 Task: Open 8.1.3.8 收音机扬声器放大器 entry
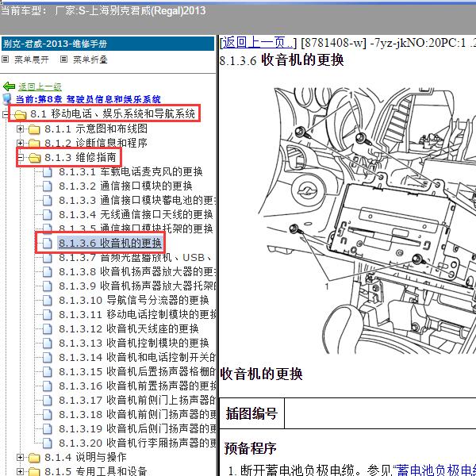click(x=137, y=271)
